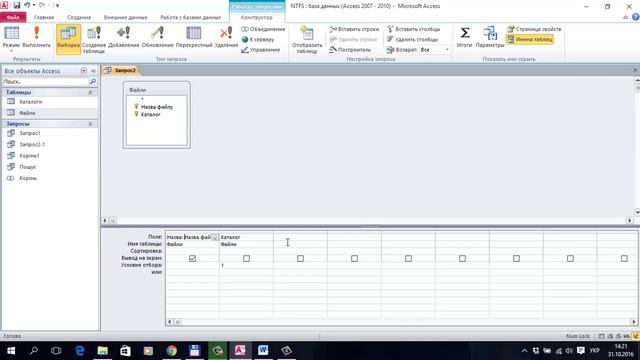Image resolution: width=640 pixels, height=360 pixels.
Task: Open Google Chrome from taskbar
Action: 171,350
